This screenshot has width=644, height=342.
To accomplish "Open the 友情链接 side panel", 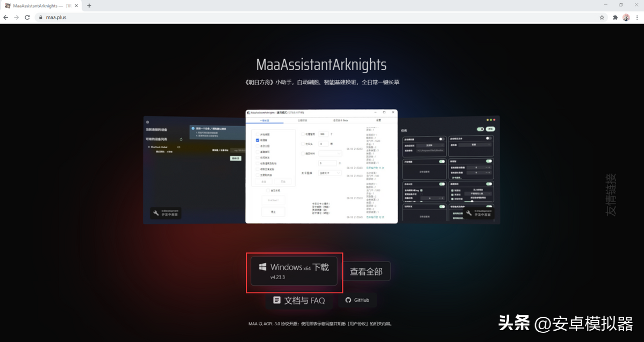I will click(611, 194).
